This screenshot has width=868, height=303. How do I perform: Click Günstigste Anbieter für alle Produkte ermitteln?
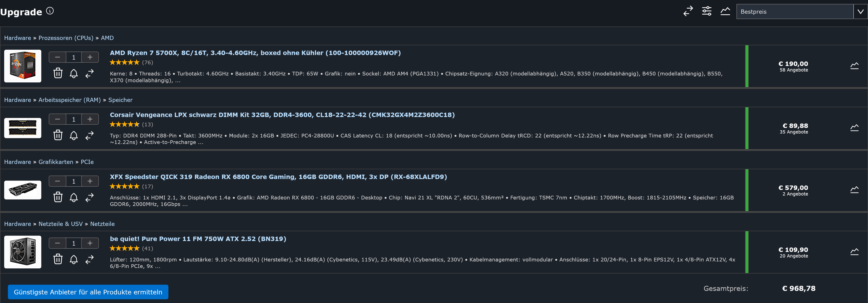click(88, 292)
